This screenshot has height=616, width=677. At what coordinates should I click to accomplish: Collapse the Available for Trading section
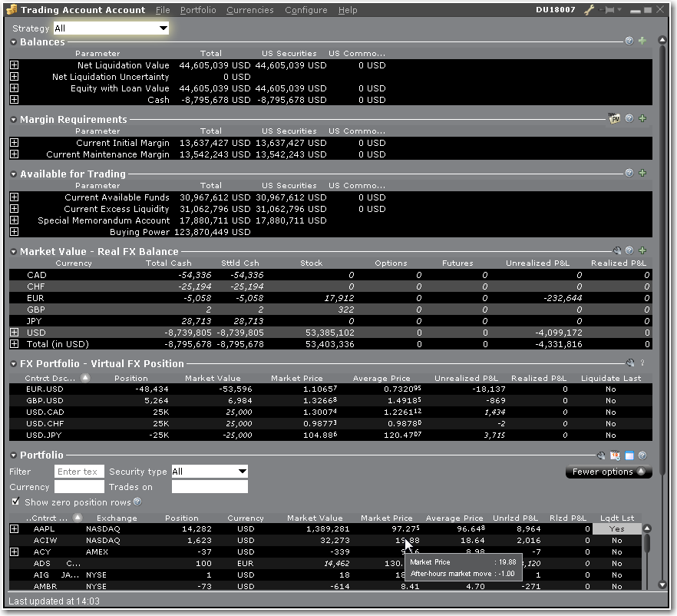point(13,174)
